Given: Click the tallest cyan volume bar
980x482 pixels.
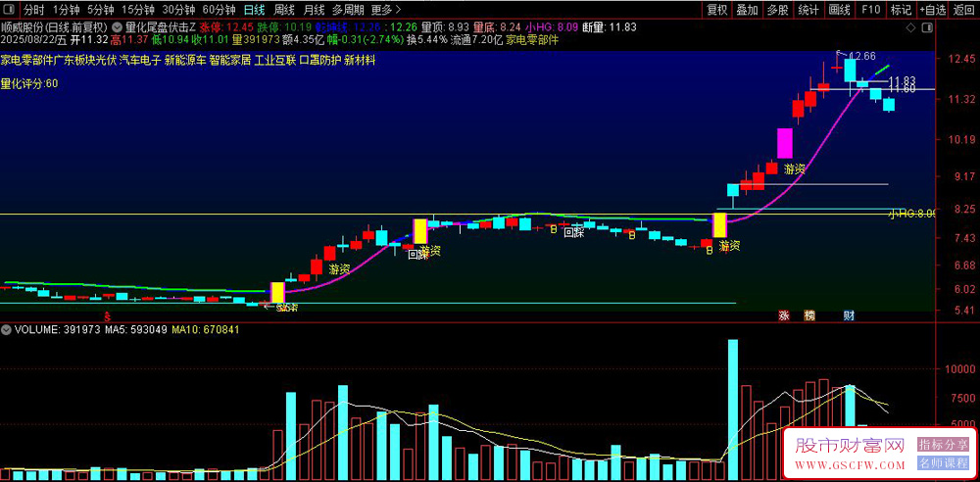Looking at the screenshot, I should point(733,410).
